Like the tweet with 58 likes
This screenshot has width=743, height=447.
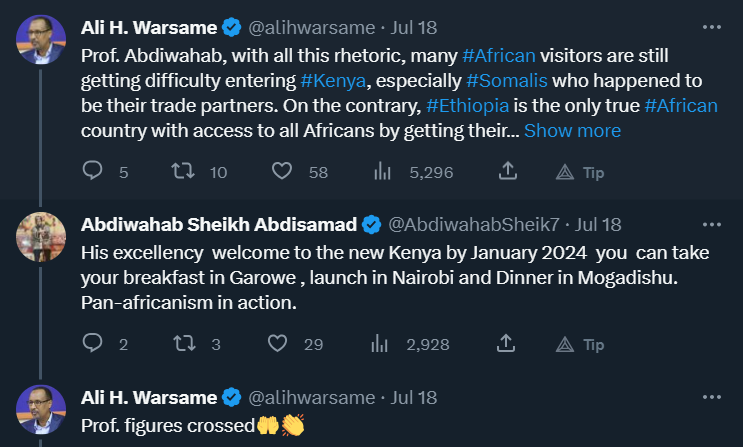pos(283,172)
